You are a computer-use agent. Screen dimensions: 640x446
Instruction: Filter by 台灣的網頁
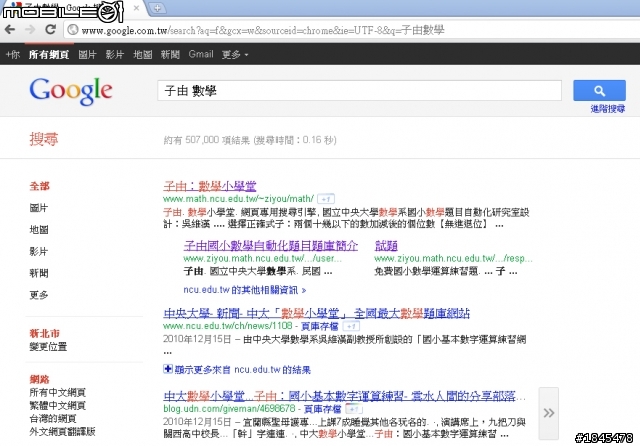[x=53, y=418]
